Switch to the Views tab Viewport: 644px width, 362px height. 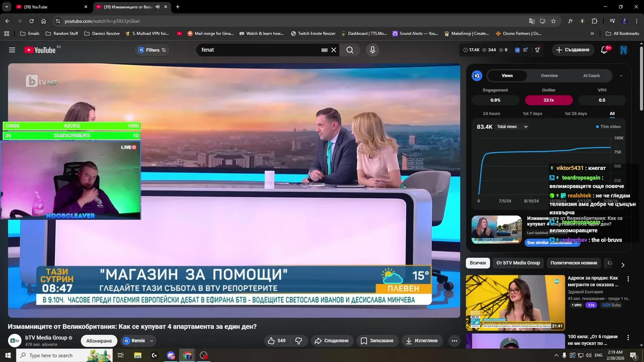(x=507, y=75)
